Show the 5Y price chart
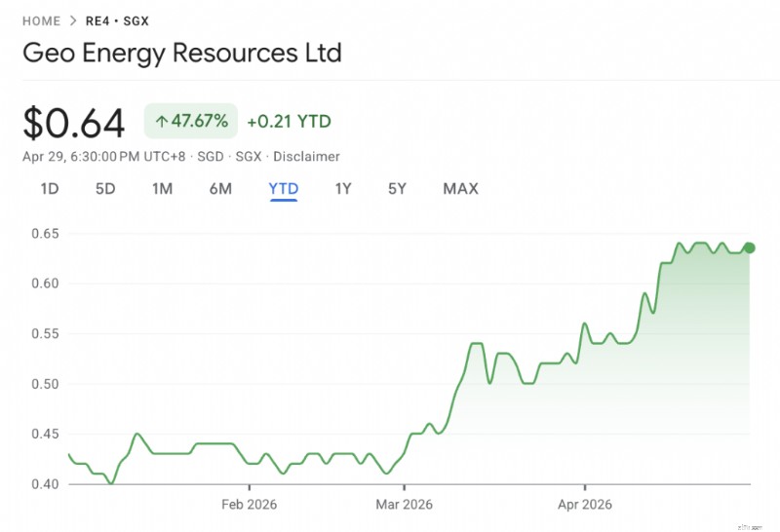Image resolution: width=780 pixels, height=532 pixels. [x=397, y=189]
